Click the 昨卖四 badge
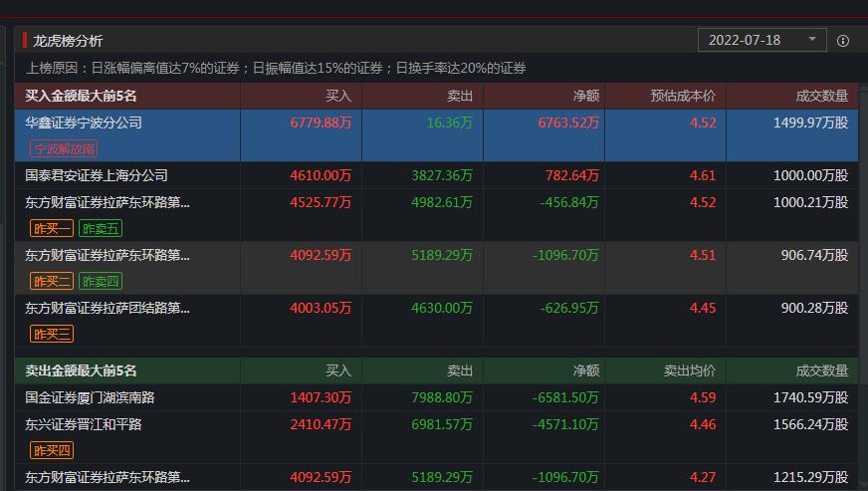The image size is (868, 491). coord(101,282)
